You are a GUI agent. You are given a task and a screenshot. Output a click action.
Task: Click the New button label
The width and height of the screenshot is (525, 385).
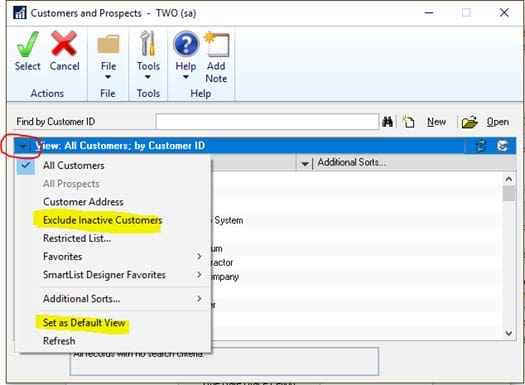[x=436, y=122]
